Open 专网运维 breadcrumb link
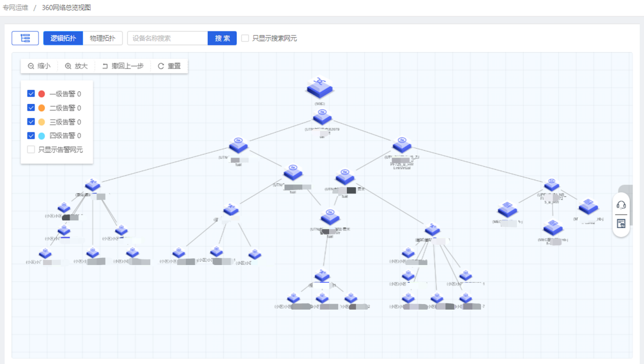 coord(15,8)
